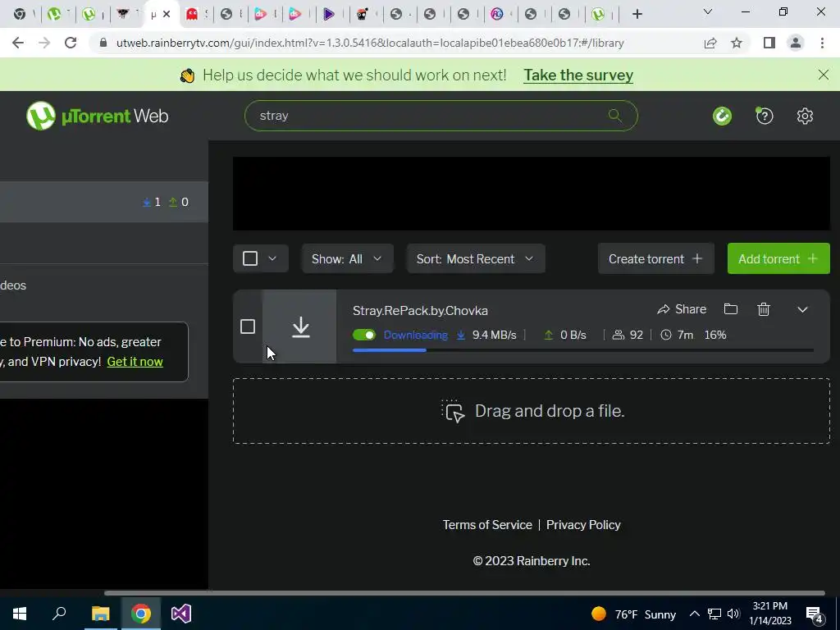840x630 pixels.
Task: Open the settings gear icon
Action: click(x=805, y=116)
